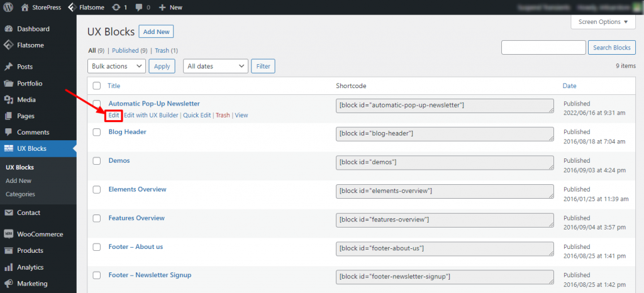Check the Elements Overview row checkbox
Viewport: 644px width, 293px height.
96,190
